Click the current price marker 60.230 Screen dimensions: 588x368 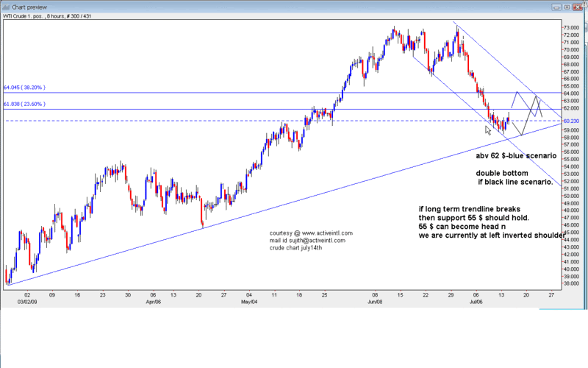[571, 121]
